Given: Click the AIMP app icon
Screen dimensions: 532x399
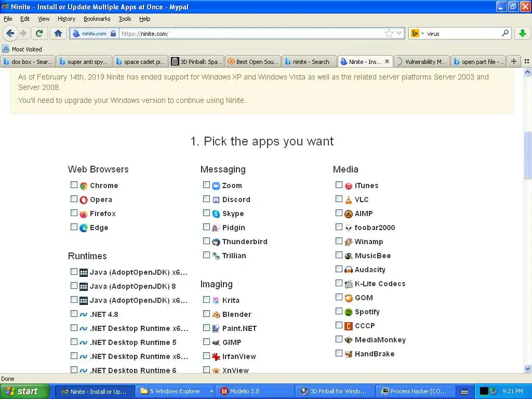Looking at the screenshot, I should pyautogui.click(x=349, y=214).
